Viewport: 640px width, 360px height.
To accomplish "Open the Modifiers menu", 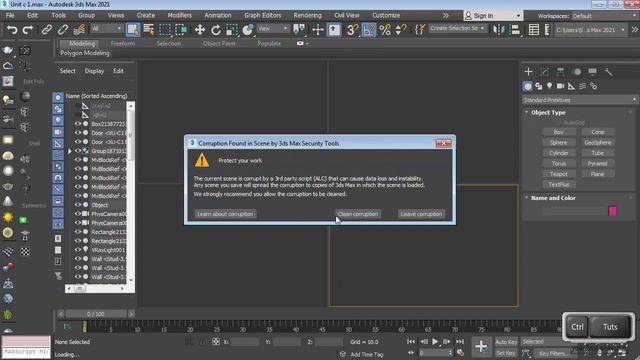I will [x=180, y=15].
